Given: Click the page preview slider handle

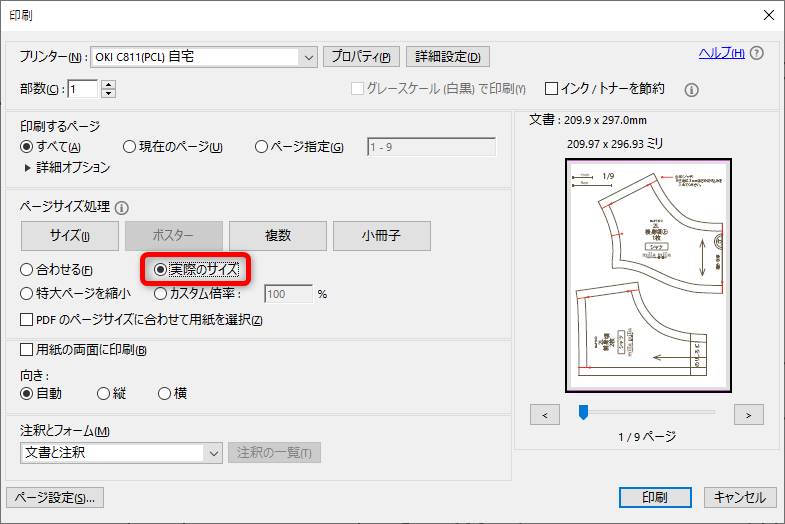Looking at the screenshot, I should 583,412.
